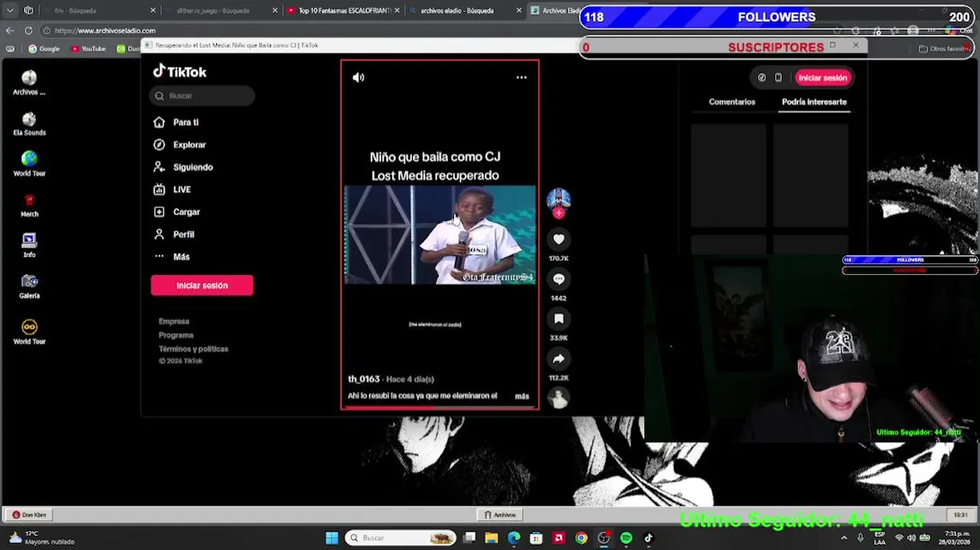
Task: Expand the Empresa footer section
Action: tap(174, 322)
